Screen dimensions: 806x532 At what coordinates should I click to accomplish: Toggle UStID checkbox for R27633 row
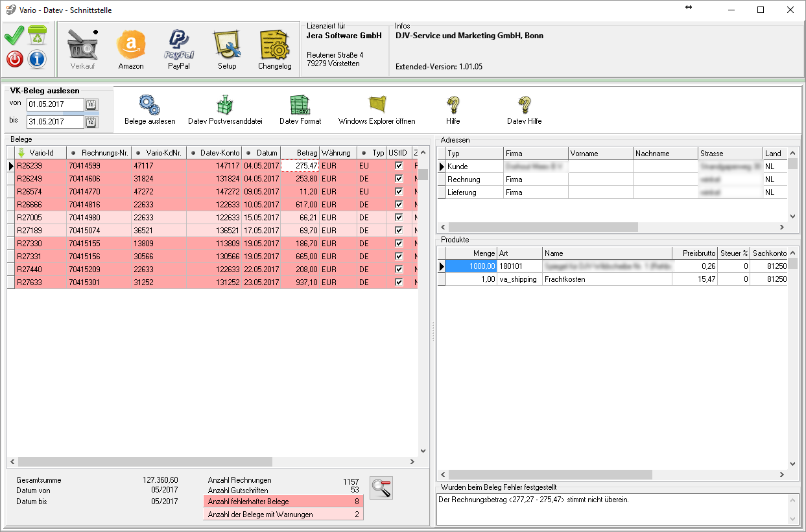coord(399,283)
